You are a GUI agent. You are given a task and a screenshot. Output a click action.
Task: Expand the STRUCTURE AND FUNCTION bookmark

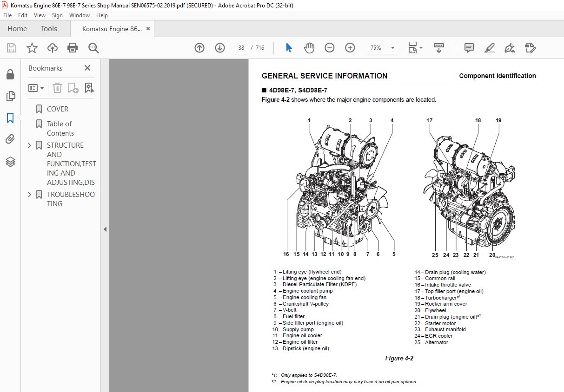tap(29, 145)
